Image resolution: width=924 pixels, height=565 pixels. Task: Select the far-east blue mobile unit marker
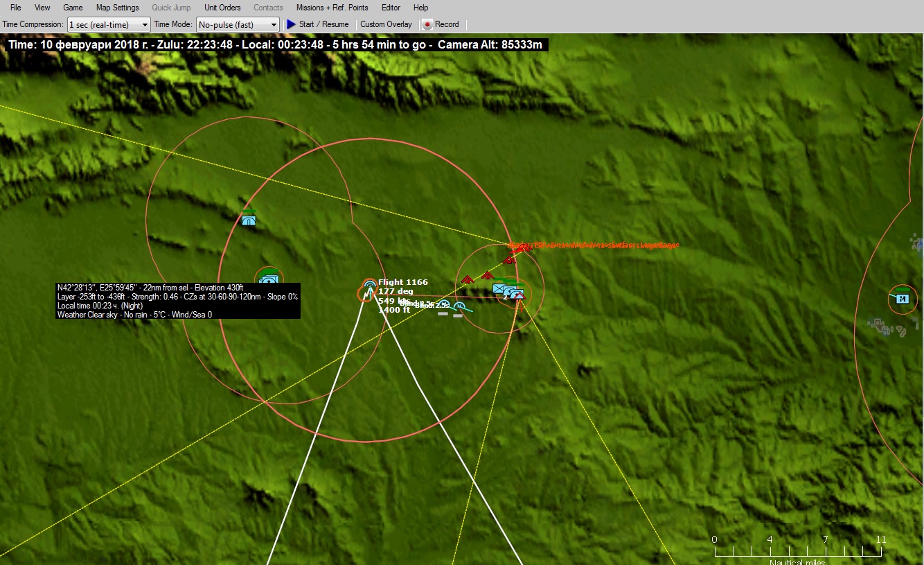902,298
